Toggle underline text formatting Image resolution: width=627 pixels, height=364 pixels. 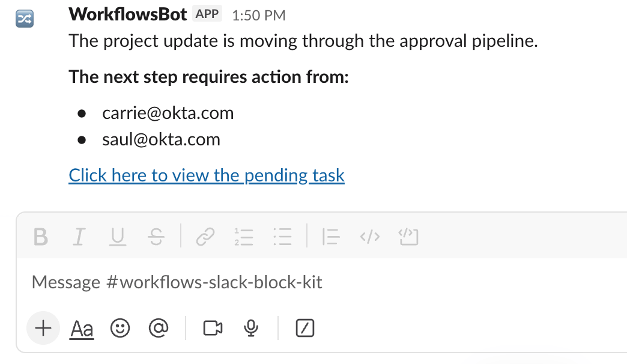coord(117,237)
